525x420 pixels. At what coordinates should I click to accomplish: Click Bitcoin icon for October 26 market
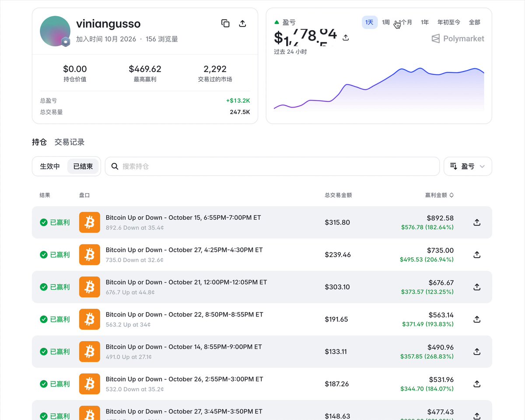point(90,384)
